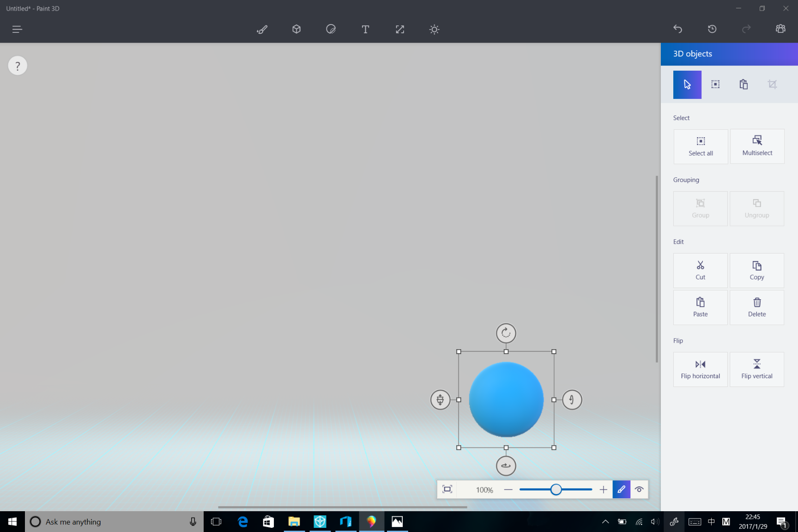Open the Effects lighting tool
This screenshot has height=532, width=798.
(434, 29)
